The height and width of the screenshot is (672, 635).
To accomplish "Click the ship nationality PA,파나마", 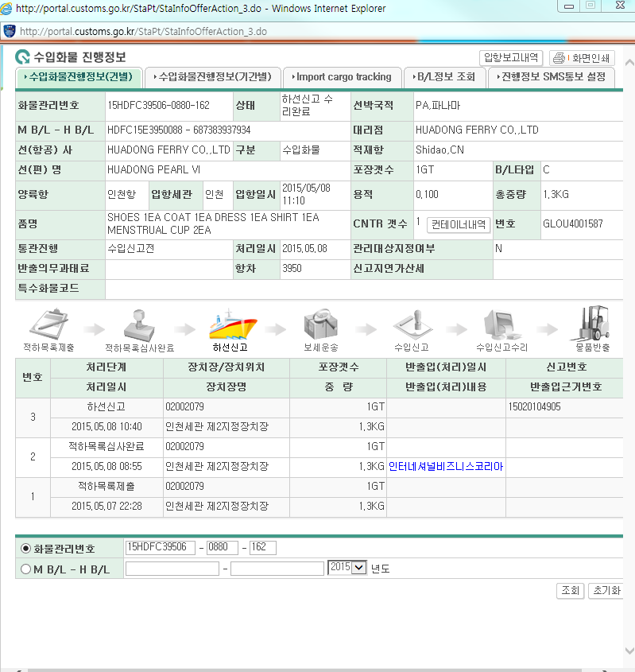I will click(x=438, y=106).
